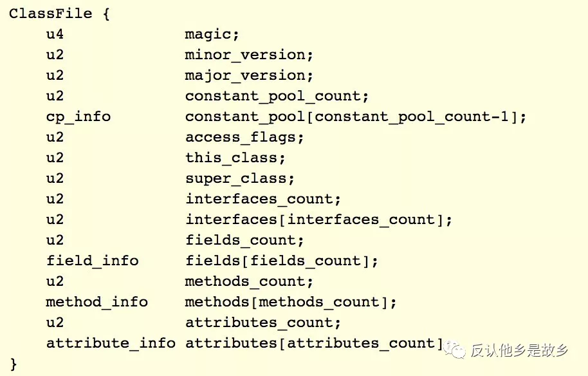Click the cp_info type name
Image resolution: width=588 pixels, height=376 pixels.
coord(78,117)
